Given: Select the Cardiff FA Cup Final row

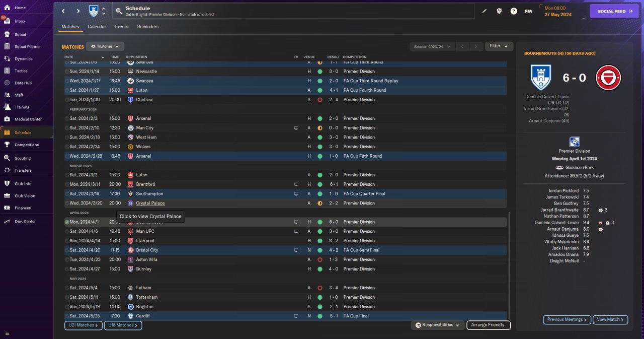Looking at the screenshot, I should click(285, 316).
